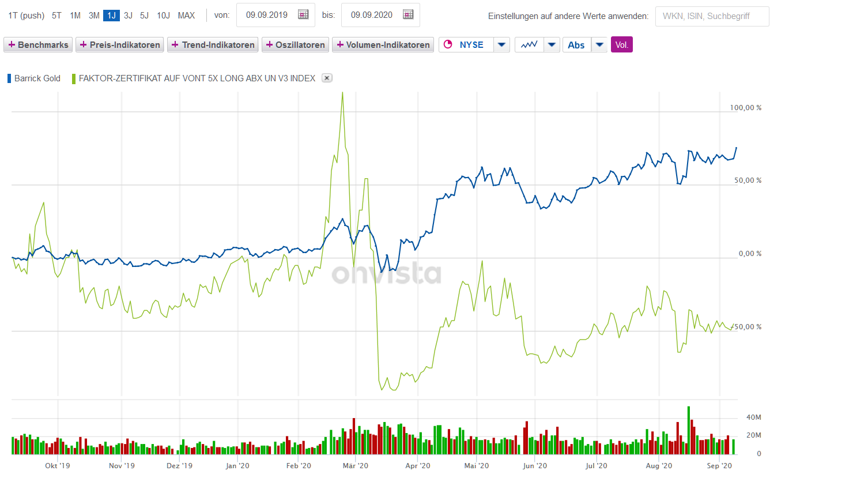The height and width of the screenshot is (478, 868).
Task: Open the 'bis' date calendar picker
Action: coord(408,14)
